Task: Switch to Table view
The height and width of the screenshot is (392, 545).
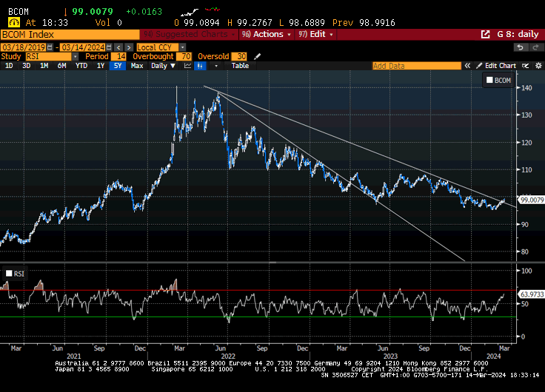Action: [240, 66]
